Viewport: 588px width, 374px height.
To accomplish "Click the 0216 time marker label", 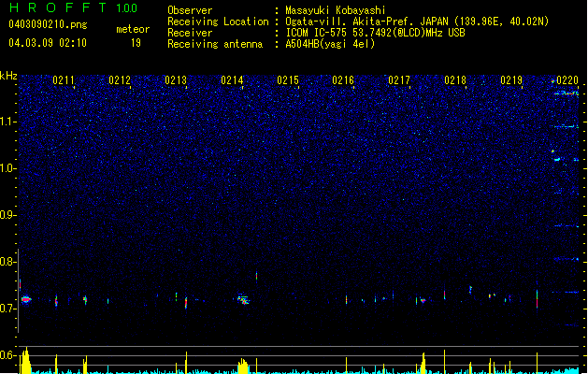I will 343,80.
